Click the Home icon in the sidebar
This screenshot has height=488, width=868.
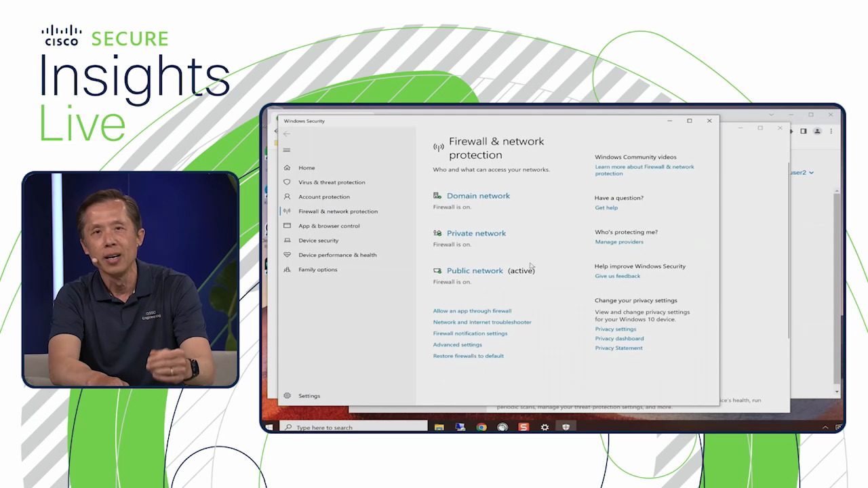tap(287, 167)
